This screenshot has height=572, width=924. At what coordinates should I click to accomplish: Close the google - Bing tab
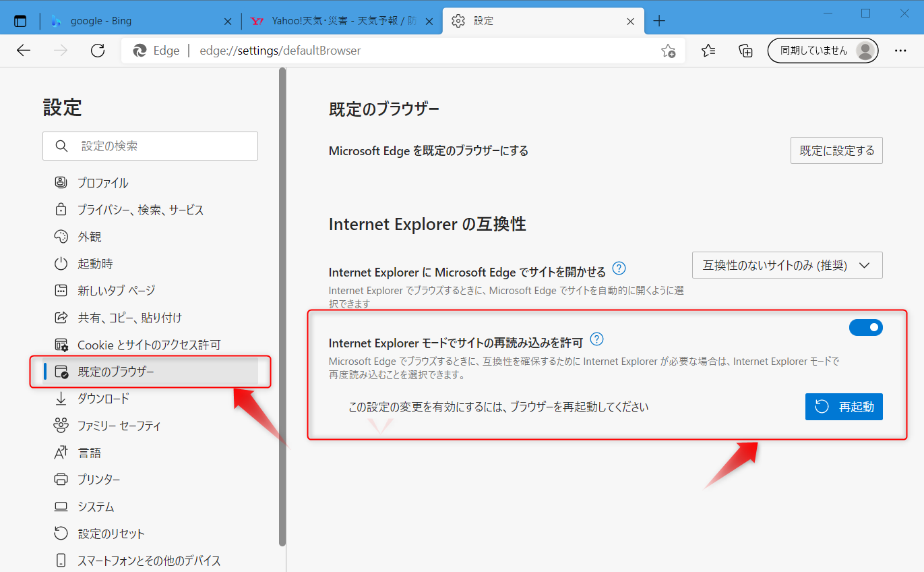coord(228,21)
